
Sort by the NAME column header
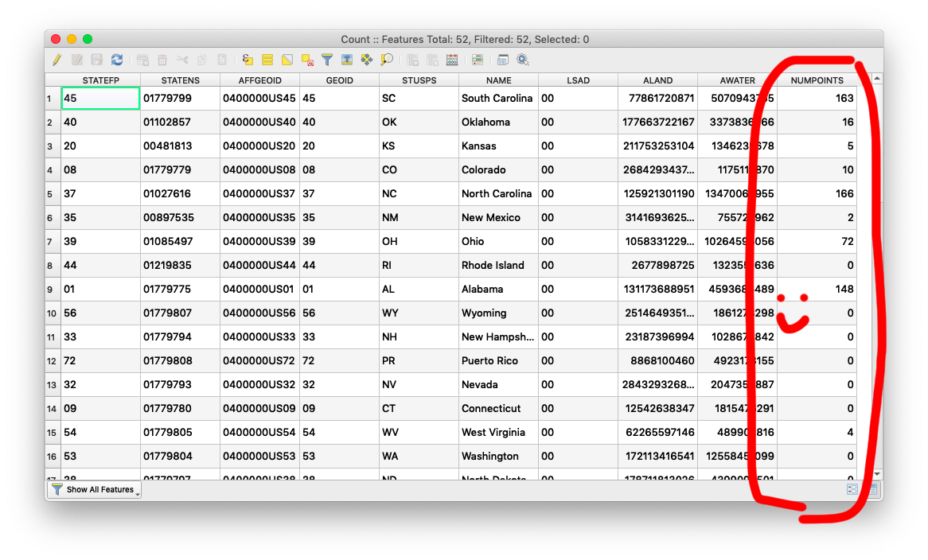pyautogui.click(x=499, y=80)
